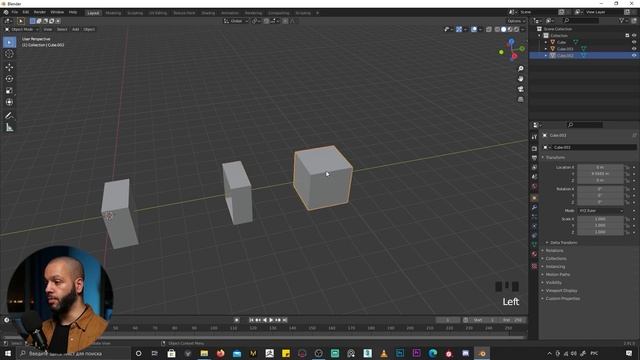Open the viewport Add menu
This screenshot has height=360, width=640.
[x=76, y=29]
